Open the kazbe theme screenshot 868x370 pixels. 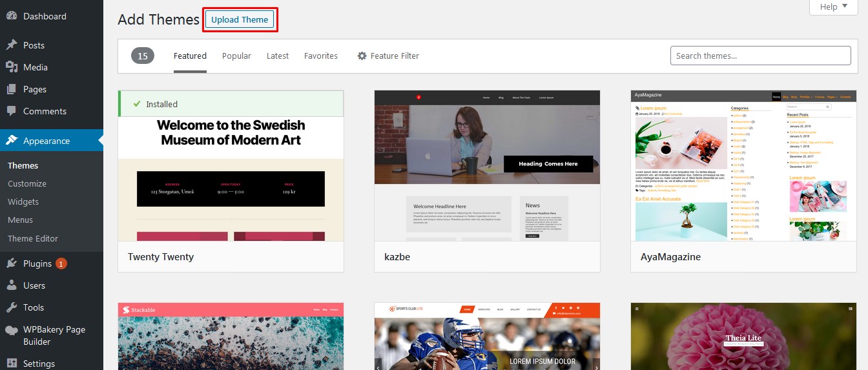487,166
